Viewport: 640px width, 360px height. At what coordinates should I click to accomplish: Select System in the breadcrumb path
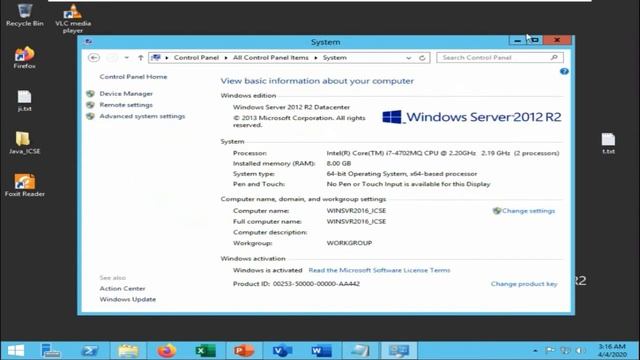click(335, 58)
